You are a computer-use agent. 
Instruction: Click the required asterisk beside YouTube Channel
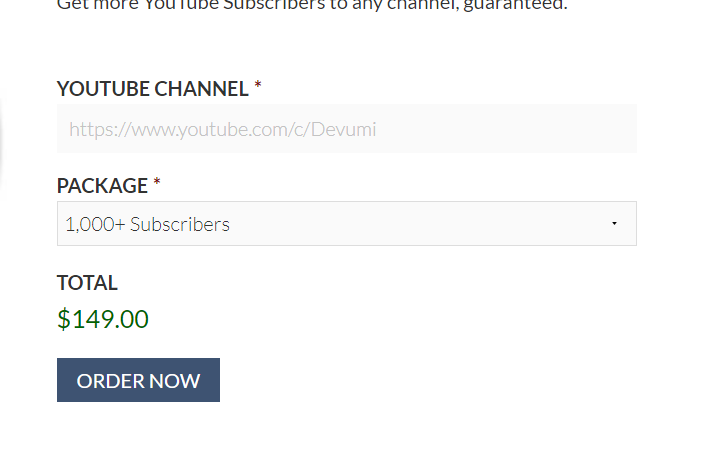coord(258,85)
